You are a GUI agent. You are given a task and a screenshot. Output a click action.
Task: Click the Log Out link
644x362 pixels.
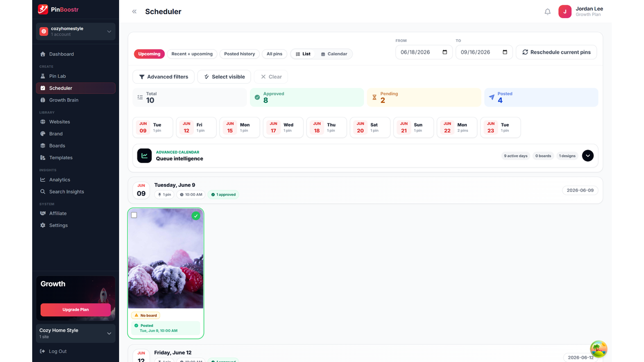tap(57, 351)
